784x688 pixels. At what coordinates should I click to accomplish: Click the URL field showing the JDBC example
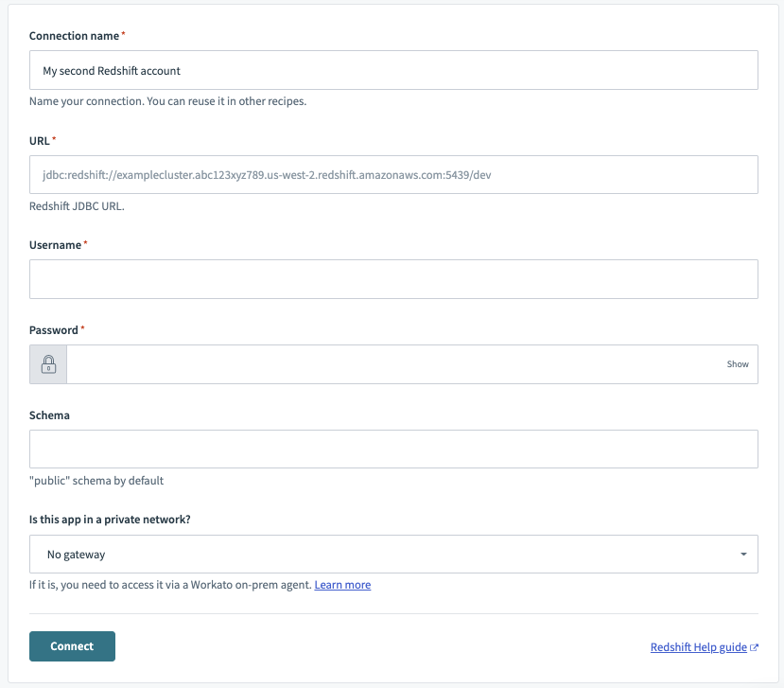pyautogui.click(x=392, y=174)
